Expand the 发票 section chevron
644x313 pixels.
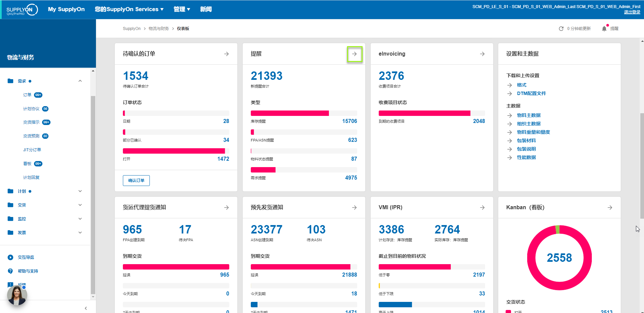[80, 232]
